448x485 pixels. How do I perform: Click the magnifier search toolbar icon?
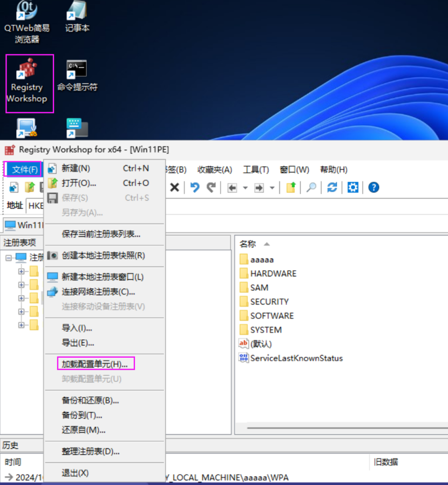coord(311,187)
